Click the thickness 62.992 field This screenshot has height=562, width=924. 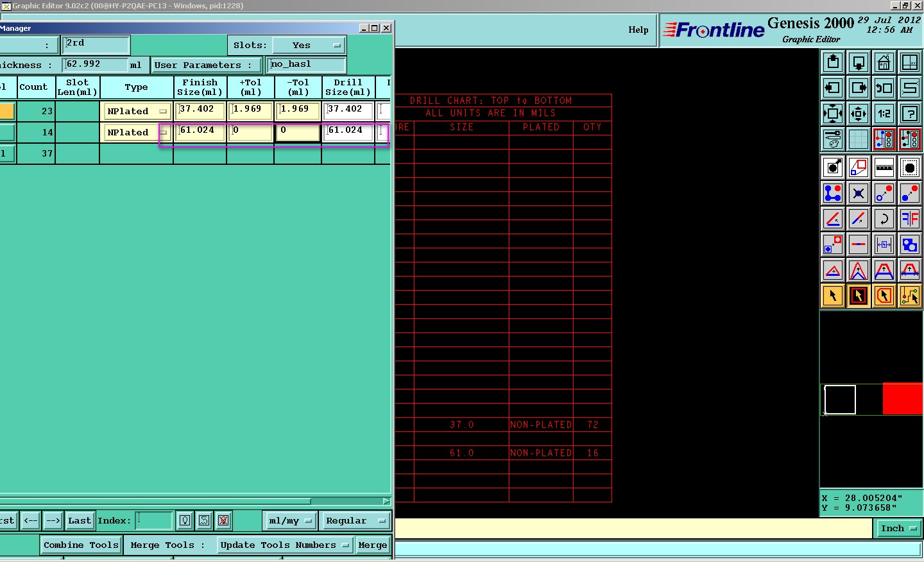point(96,64)
